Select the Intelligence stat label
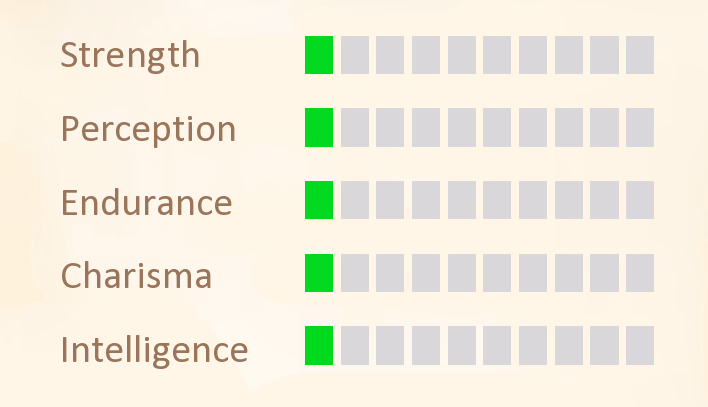The image size is (708, 407). click(154, 351)
